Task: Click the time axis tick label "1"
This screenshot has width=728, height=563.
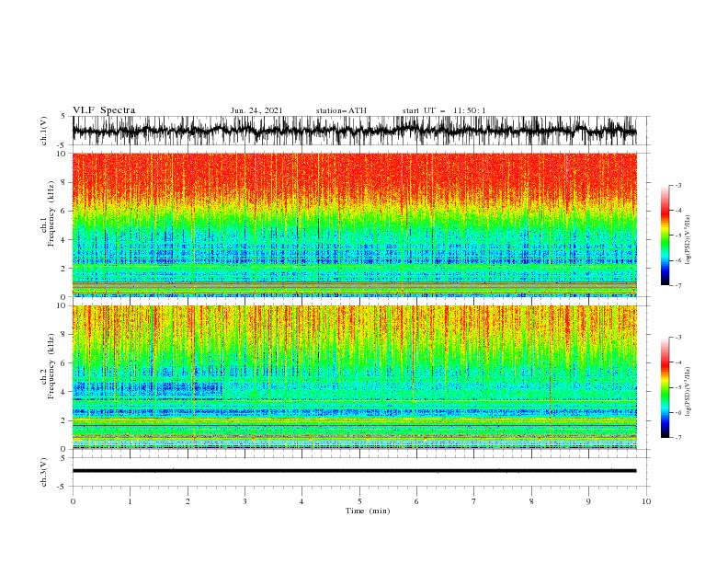Action: [130, 501]
